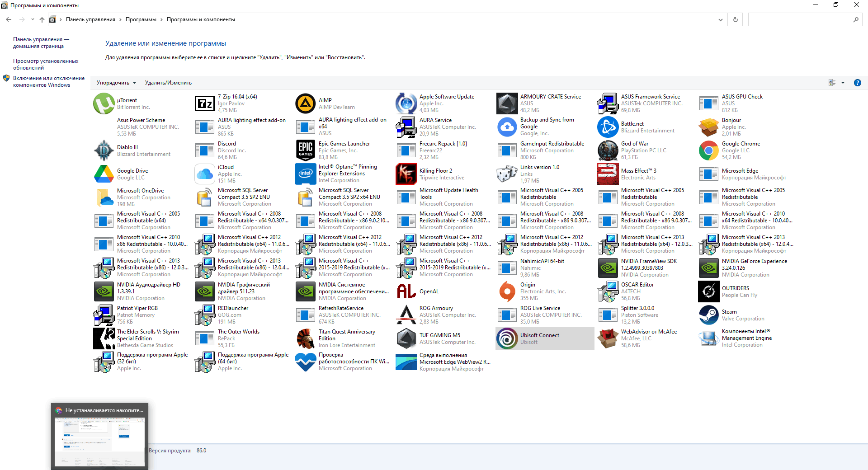
Task: Click the Microsoft Edge WebView2 icon
Action: click(406, 362)
